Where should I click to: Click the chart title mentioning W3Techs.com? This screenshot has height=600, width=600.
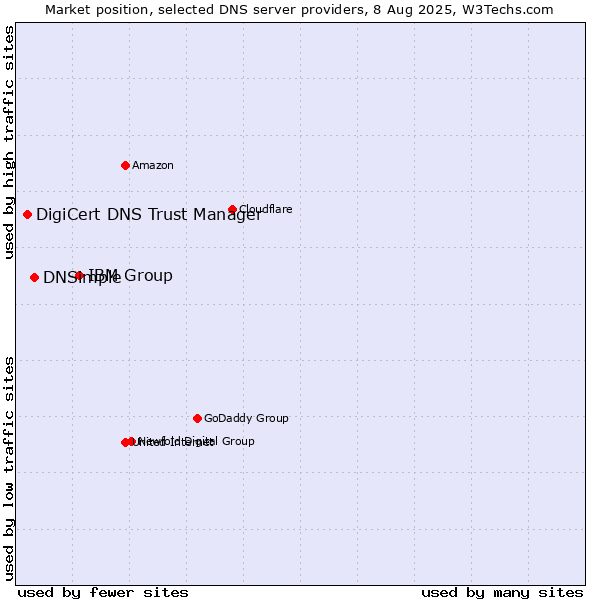[299, 10]
